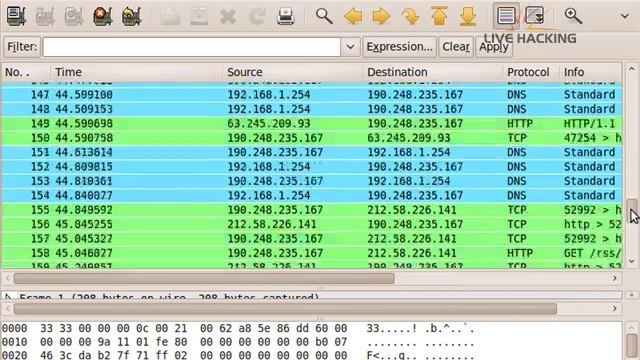
Task: Expand the toolbar overflow chevron
Action: [x=624, y=16]
